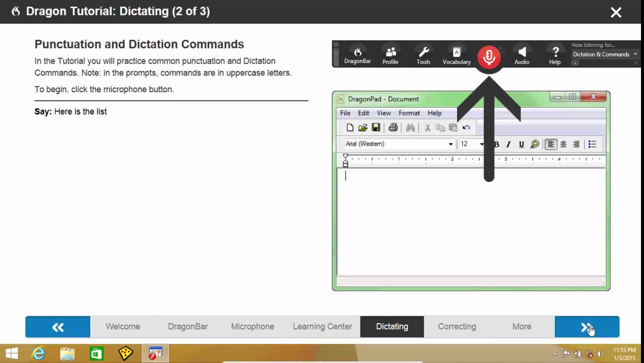Close the Dragon Tutorial with the X
The width and height of the screenshot is (644, 363).
point(616,13)
